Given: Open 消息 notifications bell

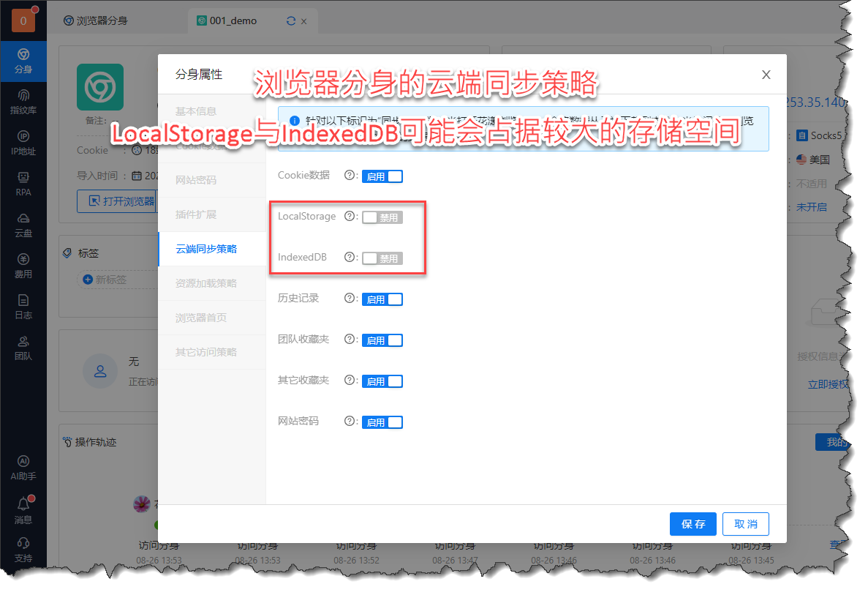Looking at the screenshot, I should coord(23,511).
